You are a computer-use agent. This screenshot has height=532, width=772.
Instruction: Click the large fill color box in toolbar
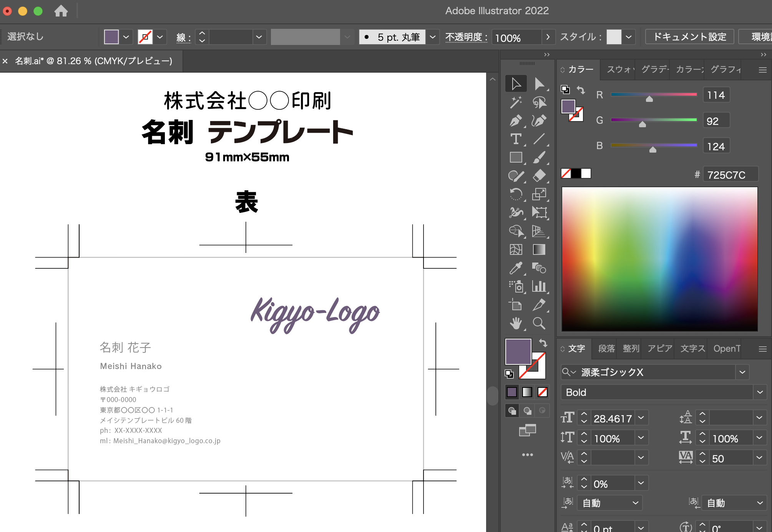coord(518,351)
